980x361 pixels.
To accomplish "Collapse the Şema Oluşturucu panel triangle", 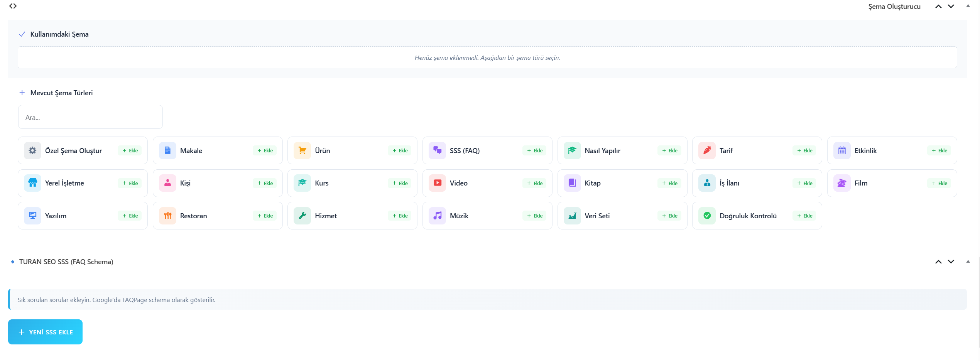I will [x=968, y=6].
